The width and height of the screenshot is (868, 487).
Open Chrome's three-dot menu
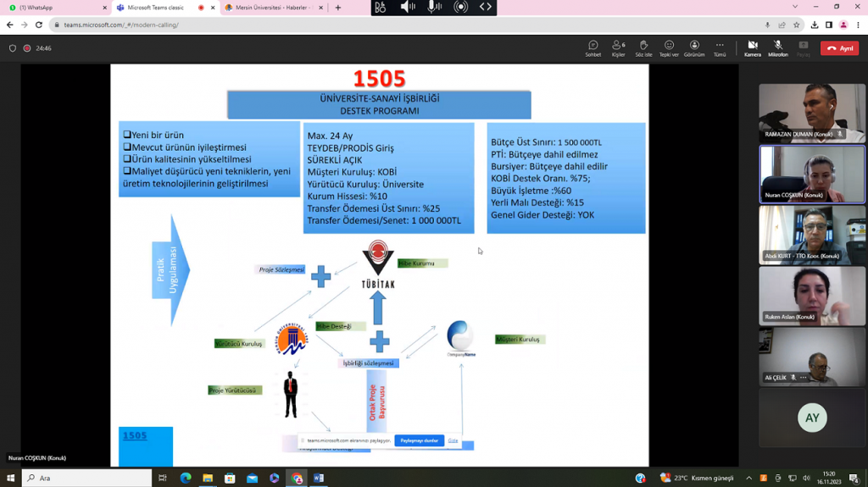pyautogui.click(x=856, y=25)
